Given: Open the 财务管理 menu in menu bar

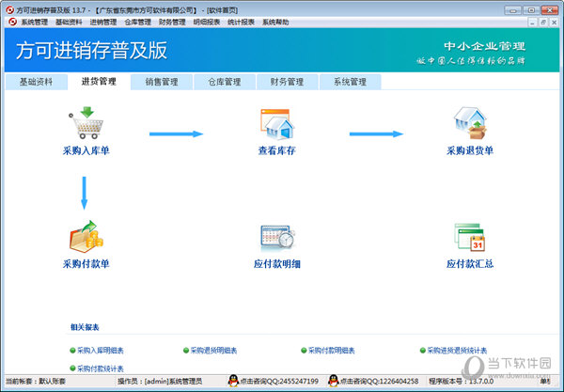Looking at the screenshot, I should pyautogui.click(x=172, y=23).
